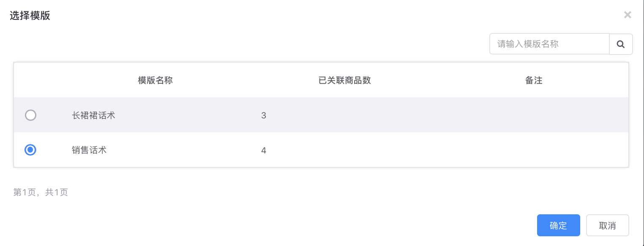Cancel with the 取消 button
This screenshot has height=246, width=644.
pyautogui.click(x=607, y=225)
